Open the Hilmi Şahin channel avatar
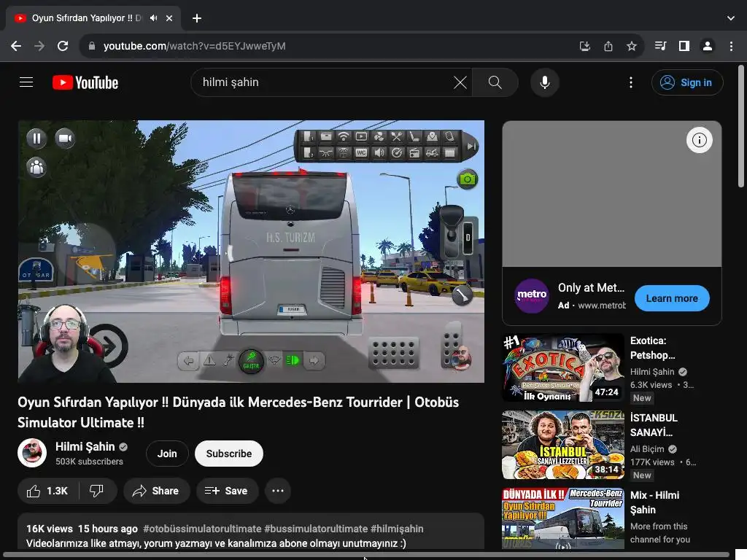Viewport: 747px width, 560px height. pos(32,453)
